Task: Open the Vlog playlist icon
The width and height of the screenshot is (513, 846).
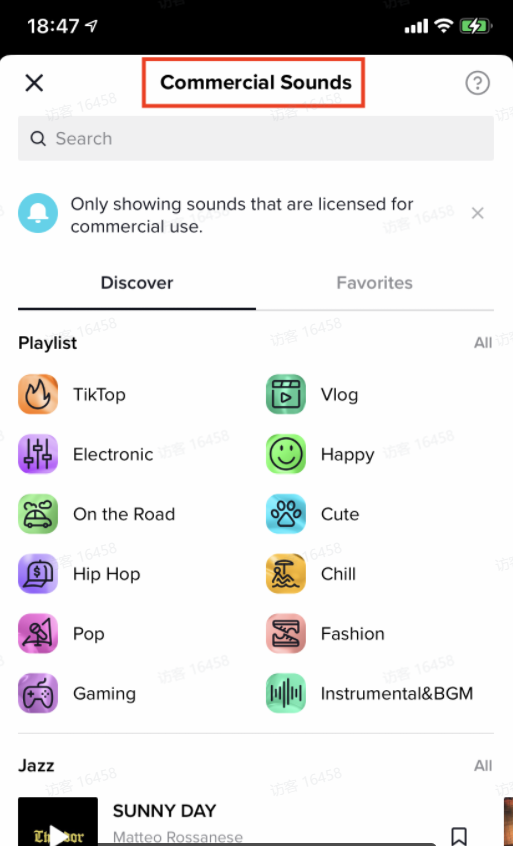Action: coord(286,394)
